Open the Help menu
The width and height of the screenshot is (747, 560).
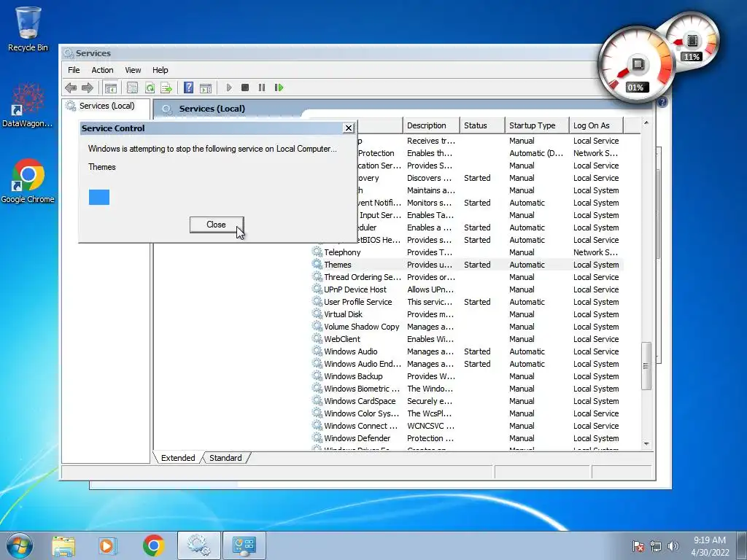tap(160, 70)
